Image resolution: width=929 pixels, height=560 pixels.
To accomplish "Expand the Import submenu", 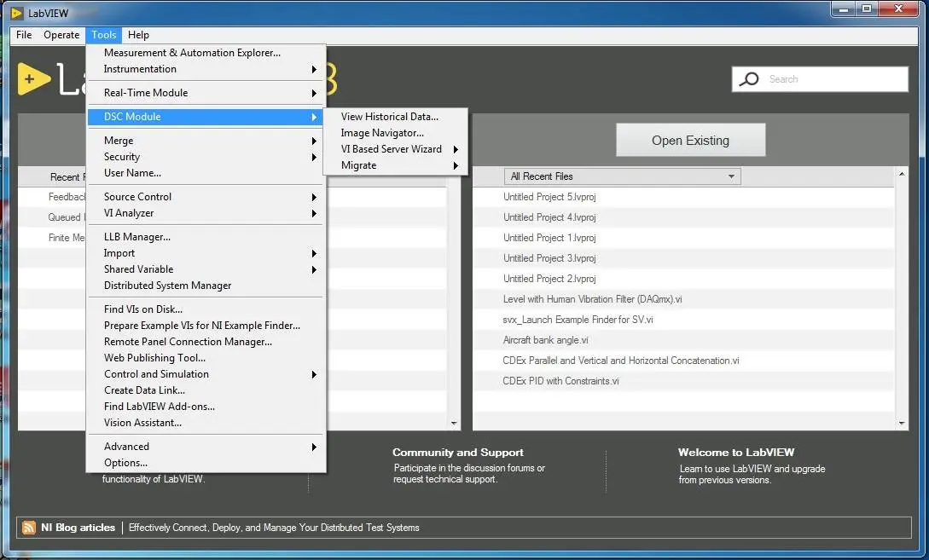I will [x=206, y=253].
